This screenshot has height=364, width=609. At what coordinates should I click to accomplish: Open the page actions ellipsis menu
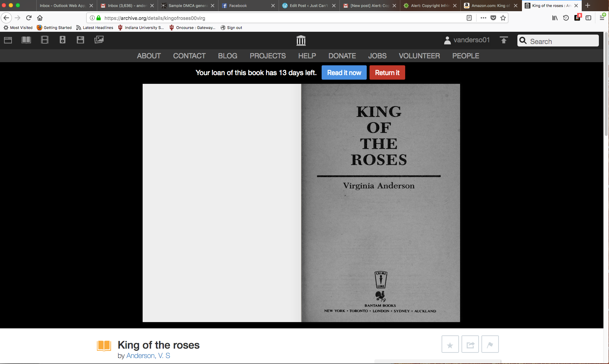(x=483, y=18)
